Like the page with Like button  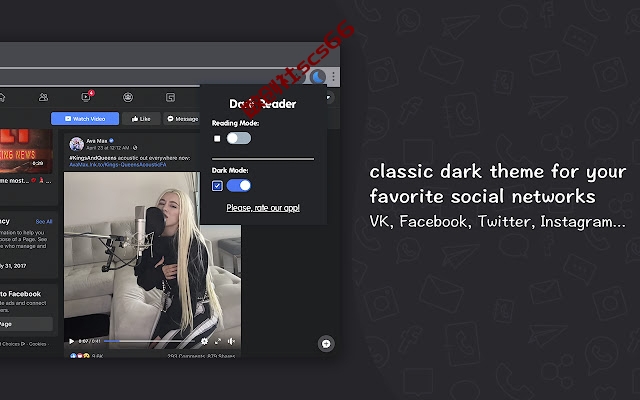[141, 119]
